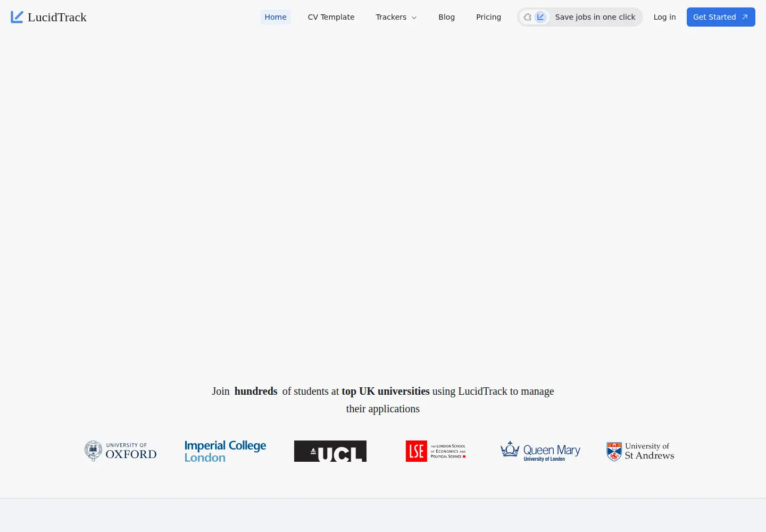Click the arrow icon on Get Started
The image size is (766, 532).
point(745,17)
